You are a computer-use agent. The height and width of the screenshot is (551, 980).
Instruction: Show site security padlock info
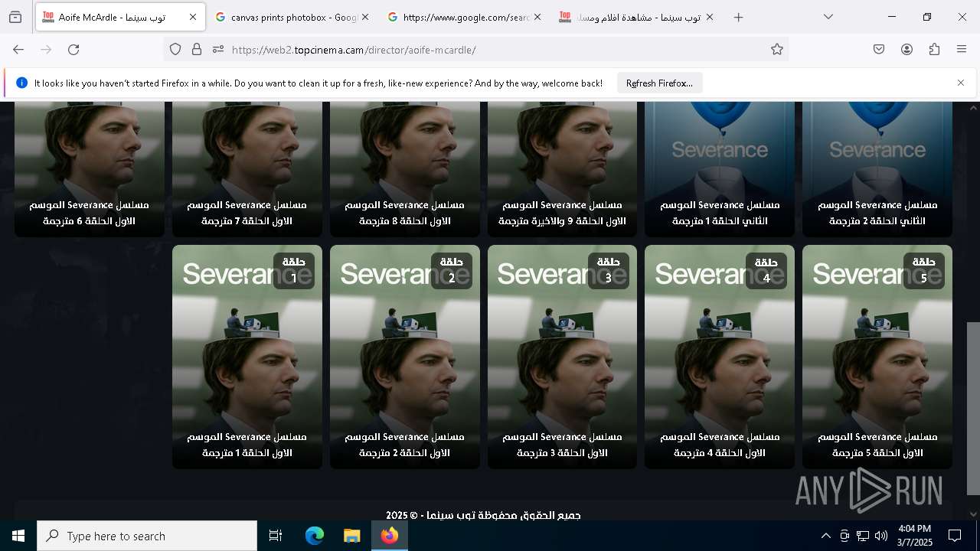(197, 50)
